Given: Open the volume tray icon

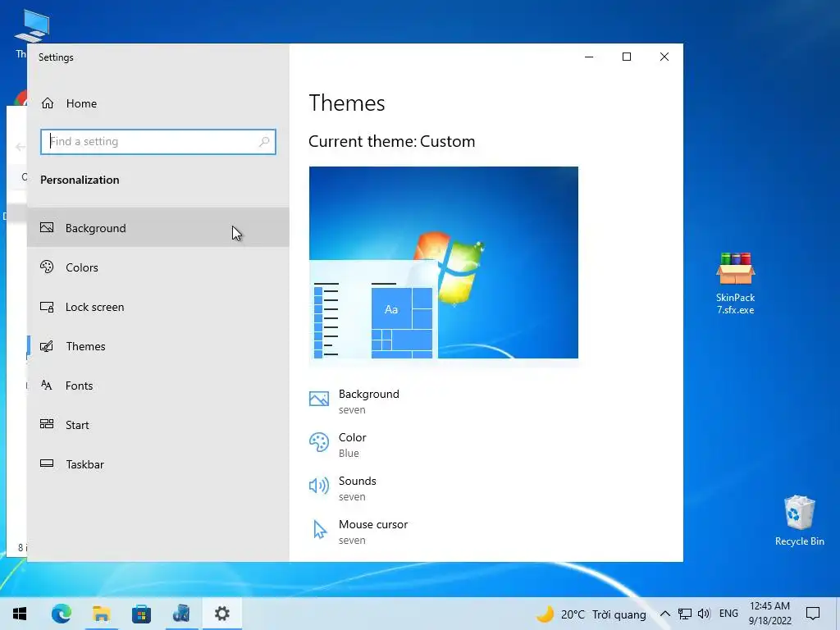Looking at the screenshot, I should tap(704, 614).
